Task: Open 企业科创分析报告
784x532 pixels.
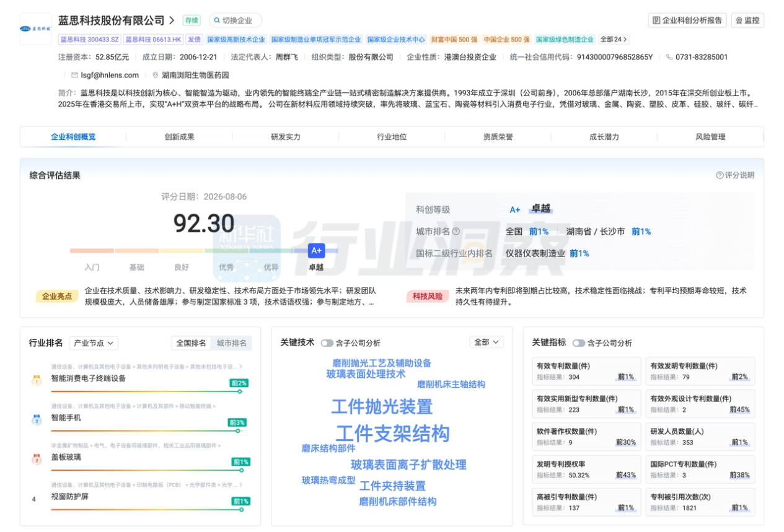Action: tap(687, 20)
